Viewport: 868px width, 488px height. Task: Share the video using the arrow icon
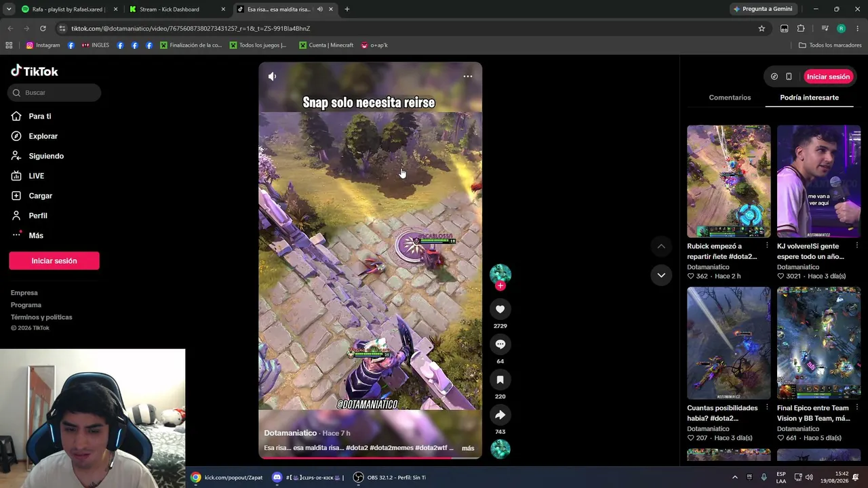[500, 415]
